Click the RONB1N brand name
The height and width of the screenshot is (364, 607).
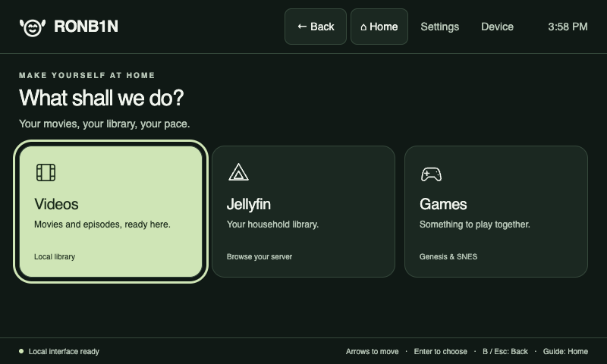(x=86, y=27)
